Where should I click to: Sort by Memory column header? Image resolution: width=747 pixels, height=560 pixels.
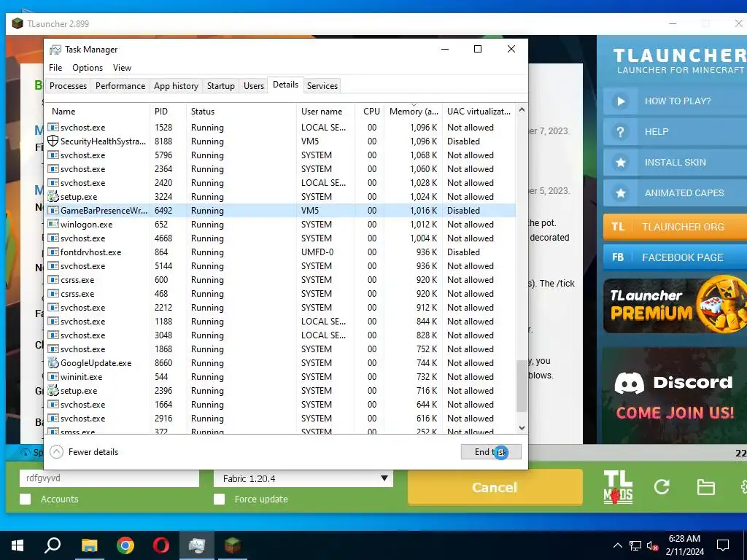coord(414,111)
